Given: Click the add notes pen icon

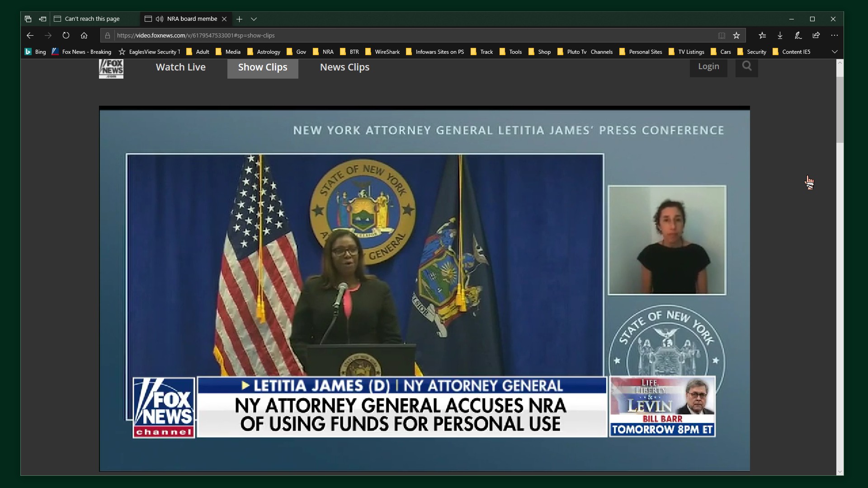Looking at the screenshot, I should [x=798, y=35].
